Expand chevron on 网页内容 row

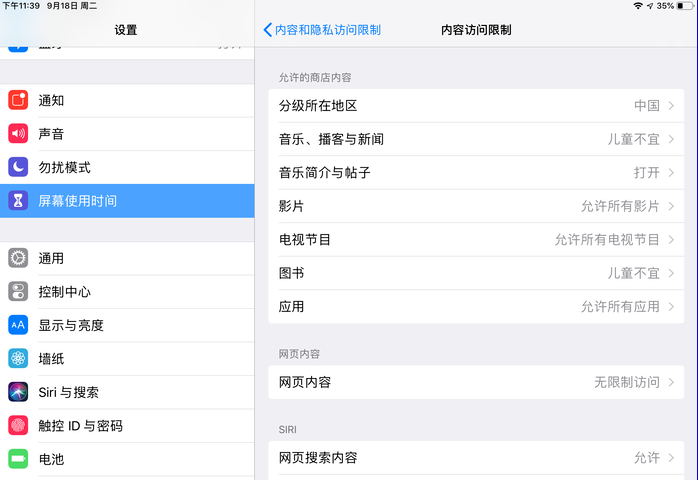[x=671, y=382]
